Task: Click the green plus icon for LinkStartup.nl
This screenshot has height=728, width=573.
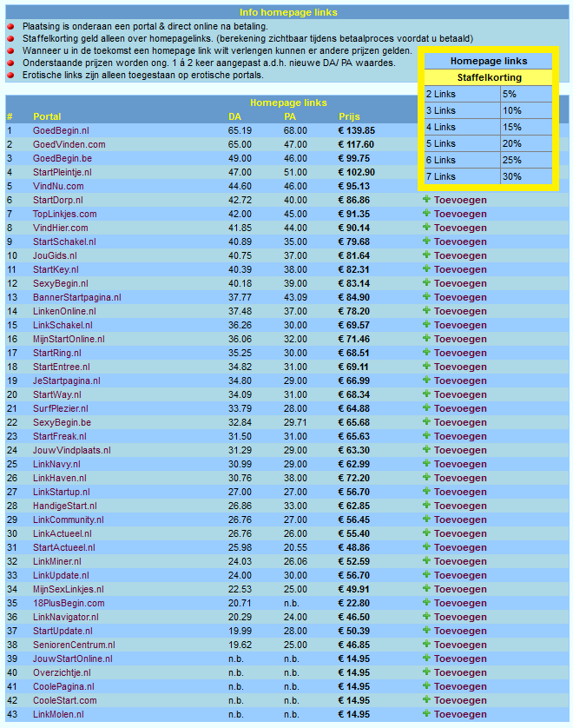Action: pyautogui.click(x=426, y=491)
